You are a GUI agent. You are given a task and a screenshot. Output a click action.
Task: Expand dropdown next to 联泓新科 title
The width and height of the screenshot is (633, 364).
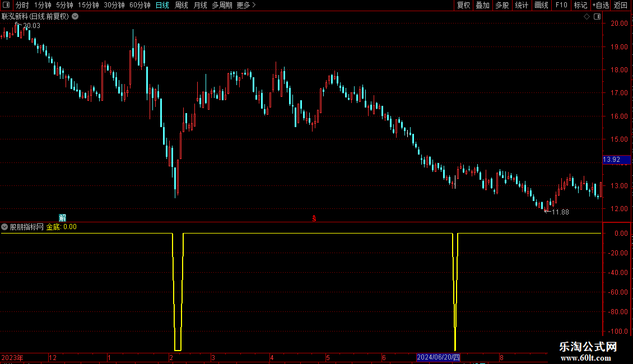75,16
